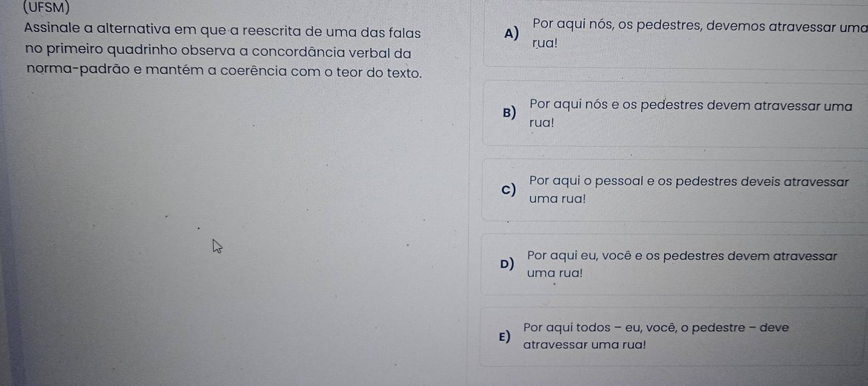Click 'atravessar uma rua!' in option E
This screenshot has width=868, height=386.
point(585,345)
